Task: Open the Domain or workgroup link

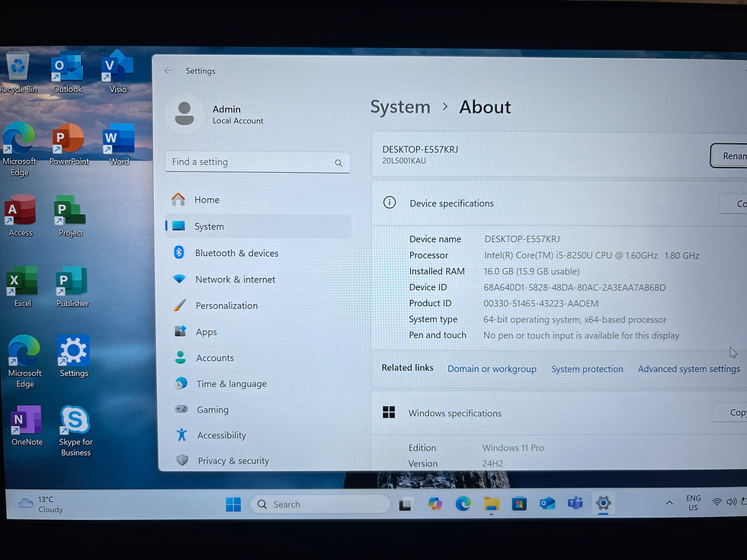Action: coord(492,369)
